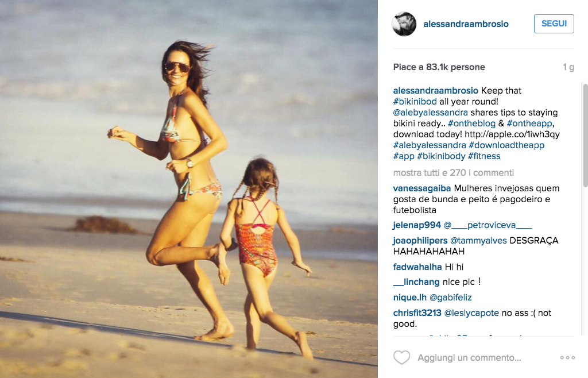Follow the account with the SEGUI button
Screen dimensions: 588x378
pyautogui.click(x=554, y=24)
